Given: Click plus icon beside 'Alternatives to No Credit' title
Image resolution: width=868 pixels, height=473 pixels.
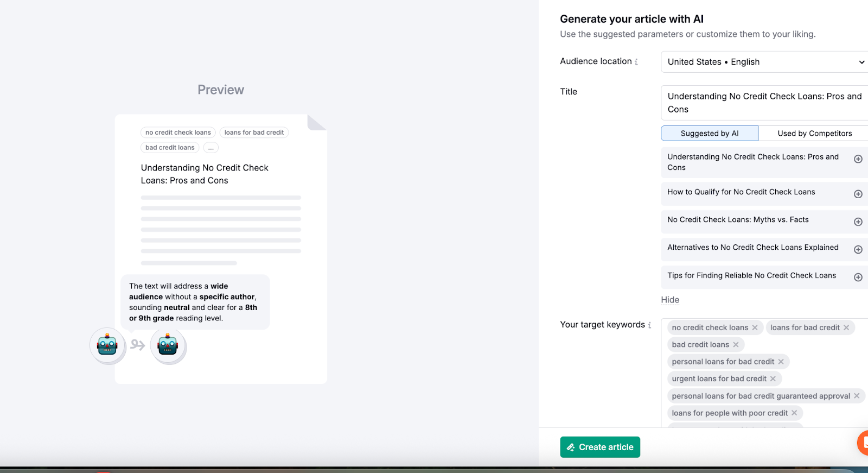Looking at the screenshot, I should click(858, 249).
